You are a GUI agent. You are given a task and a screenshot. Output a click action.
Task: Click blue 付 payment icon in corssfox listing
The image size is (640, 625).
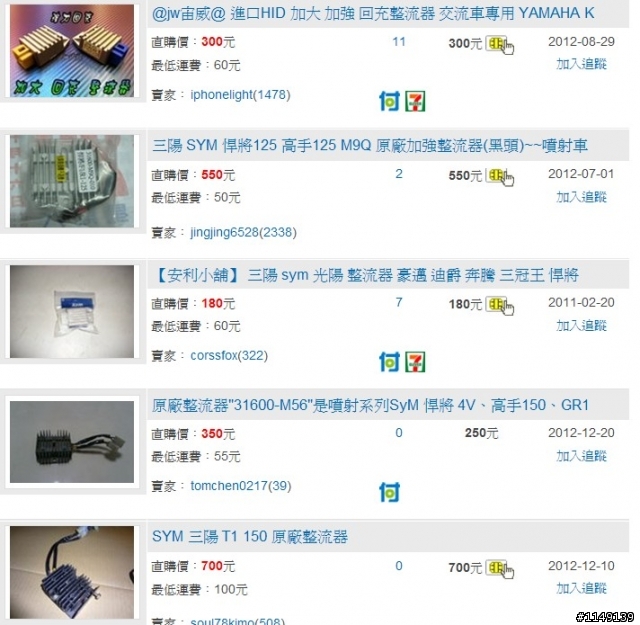[389, 362]
